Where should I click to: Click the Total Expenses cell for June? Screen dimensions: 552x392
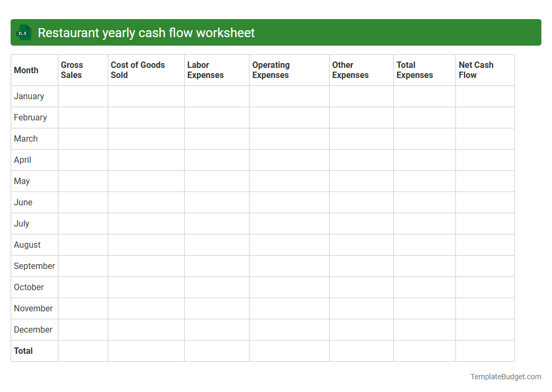[424, 202]
